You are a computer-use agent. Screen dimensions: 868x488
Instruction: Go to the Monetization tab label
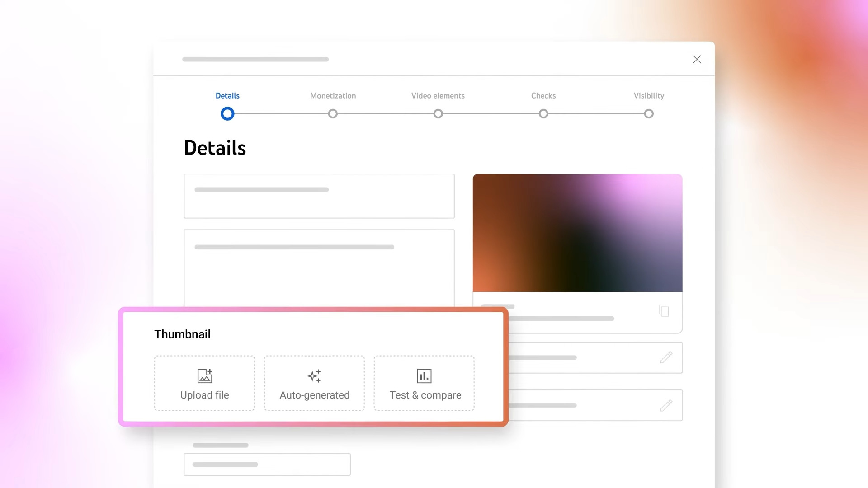333,96
